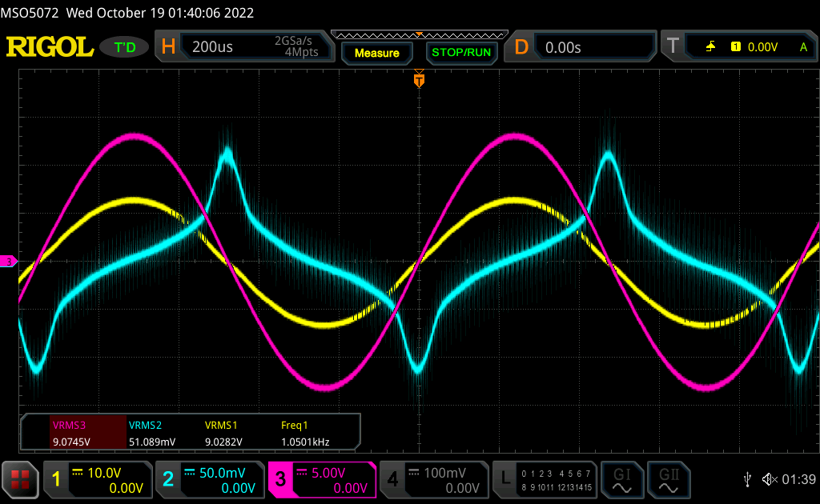The height and width of the screenshot is (504, 820).
Task: Click the rising edge trigger icon
Action: click(x=710, y=47)
